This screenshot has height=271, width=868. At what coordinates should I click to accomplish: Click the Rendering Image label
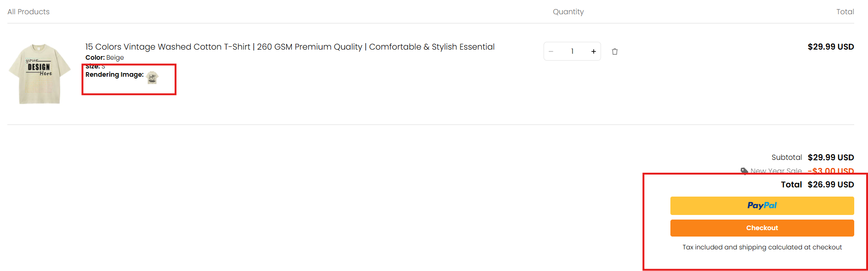[x=114, y=74]
